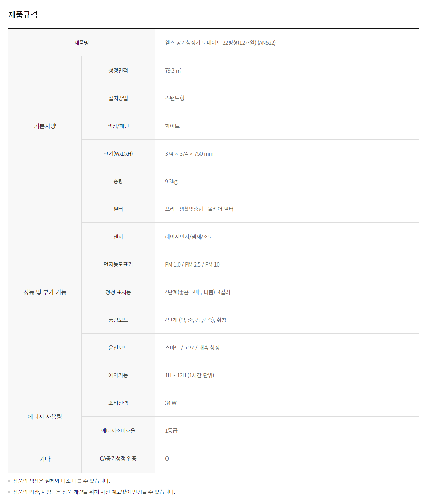Click the 필터 row value text
The image size is (431, 504).
(x=199, y=209)
